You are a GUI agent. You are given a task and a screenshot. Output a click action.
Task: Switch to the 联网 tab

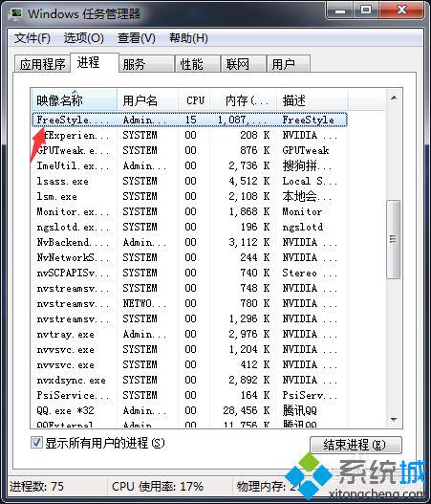[244, 64]
